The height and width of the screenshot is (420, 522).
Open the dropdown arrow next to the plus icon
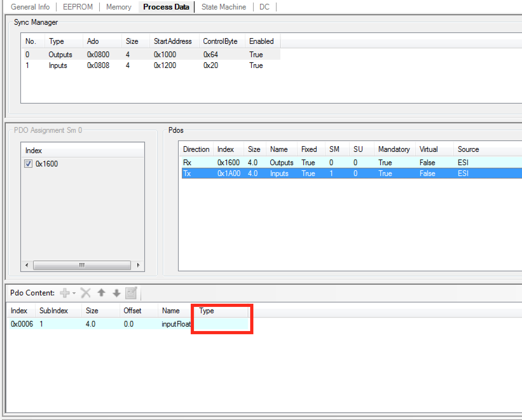(x=73, y=293)
